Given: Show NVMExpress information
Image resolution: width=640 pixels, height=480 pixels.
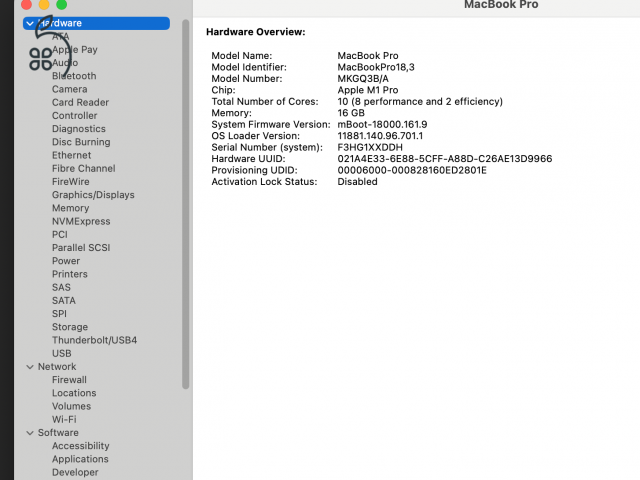Looking at the screenshot, I should (81, 221).
